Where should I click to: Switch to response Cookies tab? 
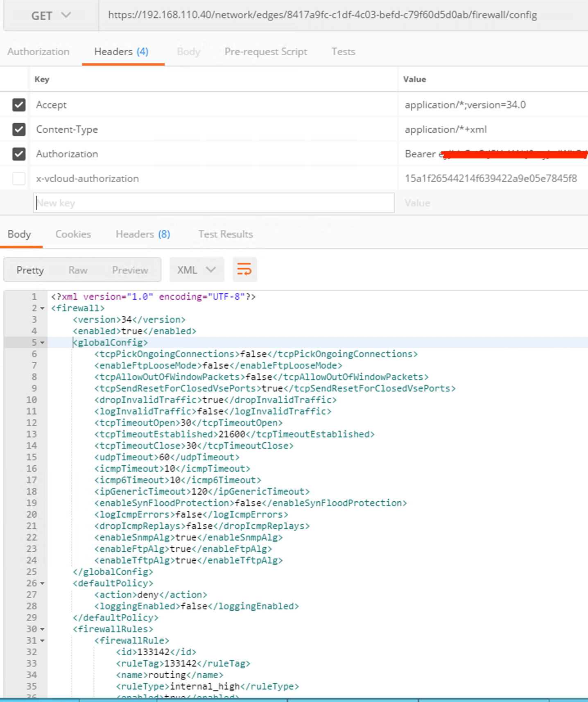(73, 234)
